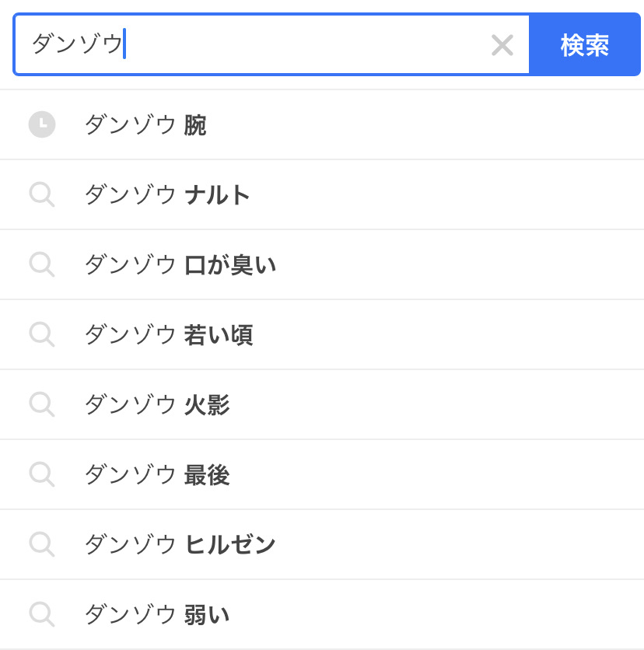Choose the suggestion ダンゾウ ナルト
The image size is (644, 650).
coord(167,195)
